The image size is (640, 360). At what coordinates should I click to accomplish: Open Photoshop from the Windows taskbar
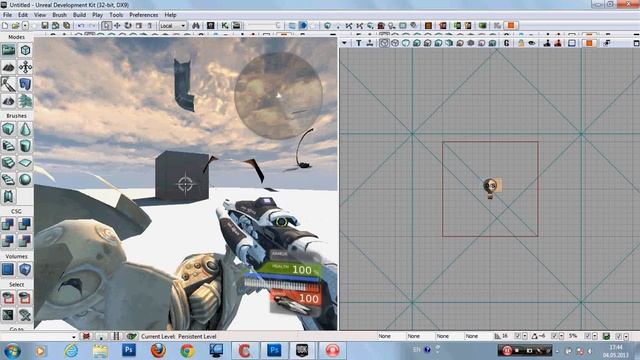pos(129,350)
